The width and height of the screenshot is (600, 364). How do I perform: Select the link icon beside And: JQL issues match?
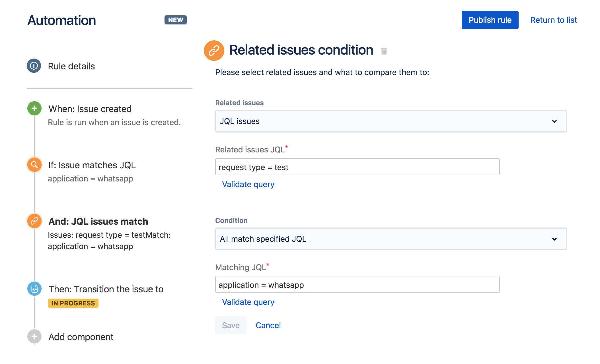click(34, 221)
